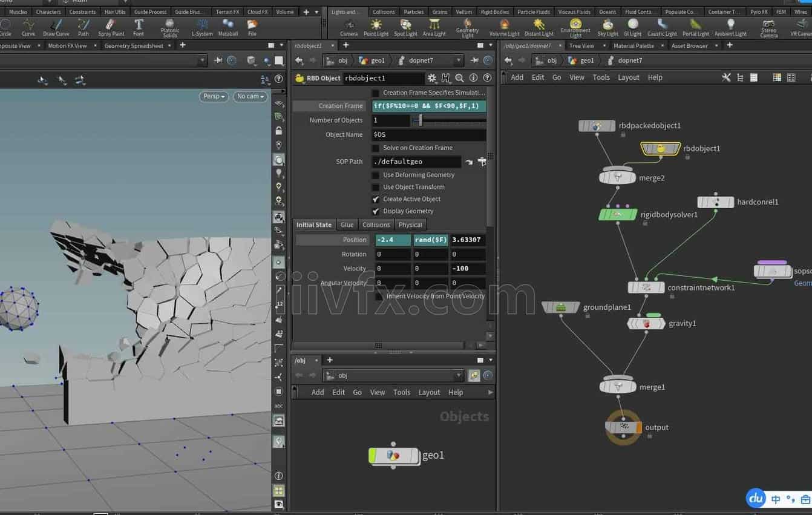Add a Portal Light from the shelf
This screenshot has height=515, width=812.
point(695,27)
